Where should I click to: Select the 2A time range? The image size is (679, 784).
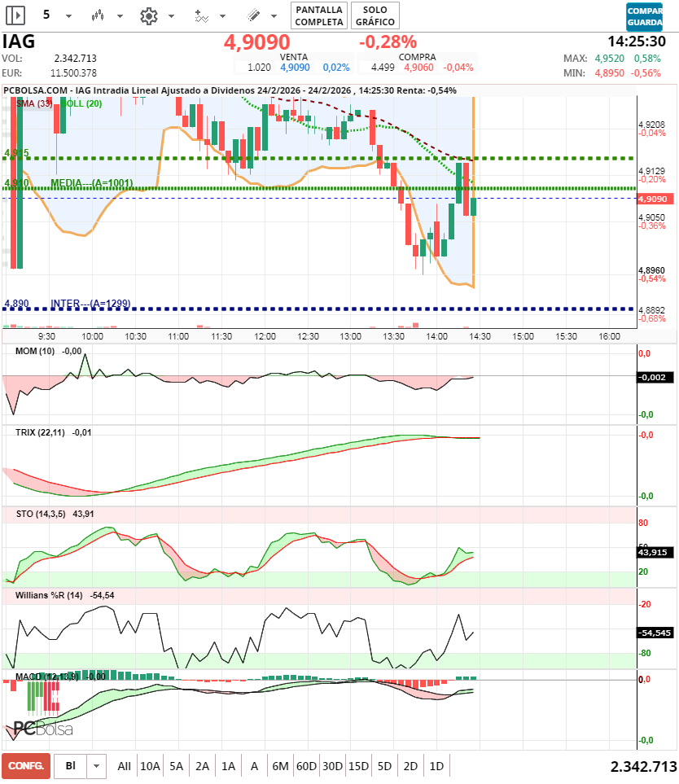point(202,766)
